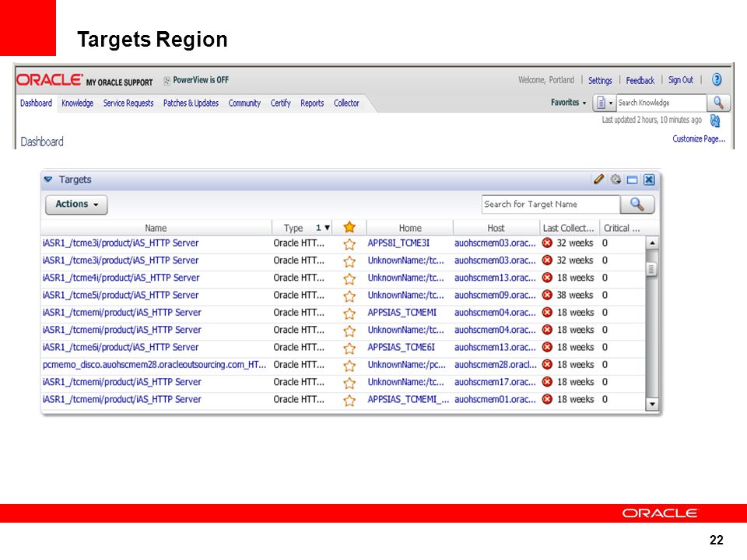Click inside the Search Knowledge field
The width and height of the screenshot is (747, 560).
click(x=661, y=103)
